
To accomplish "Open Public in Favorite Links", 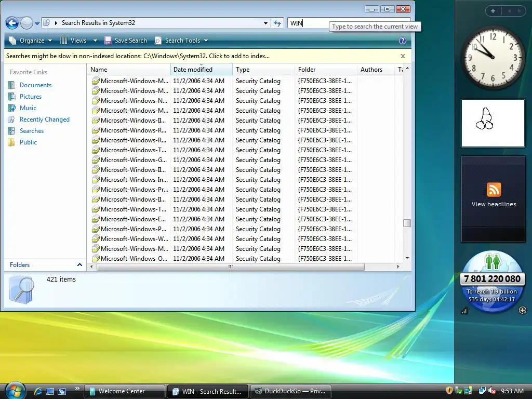I will click(x=28, y=142).
